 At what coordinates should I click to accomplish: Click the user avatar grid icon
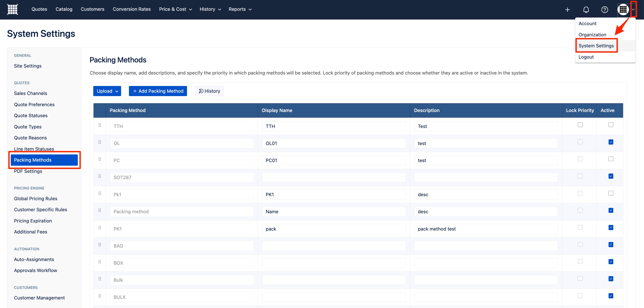click(623, 9)
